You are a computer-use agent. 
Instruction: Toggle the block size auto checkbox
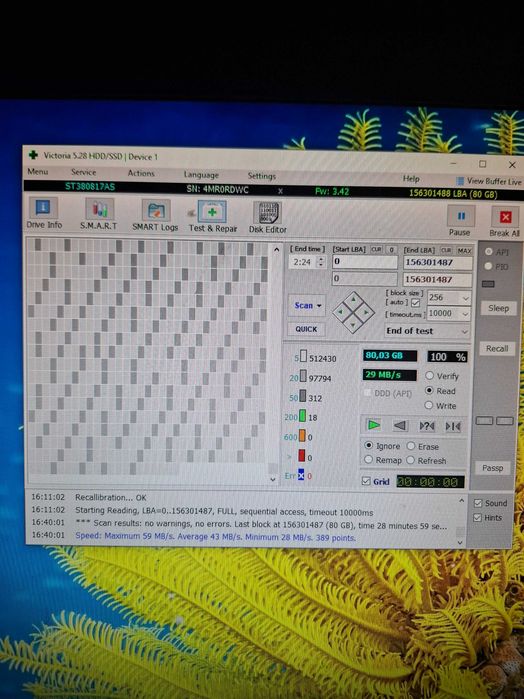tap(416, 303)
